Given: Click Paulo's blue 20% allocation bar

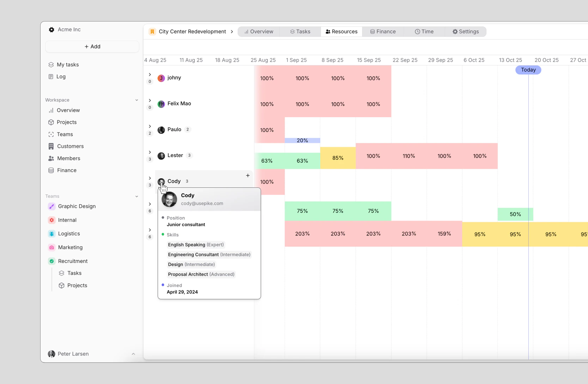Looking at the screenshot, I should [302, 140].
